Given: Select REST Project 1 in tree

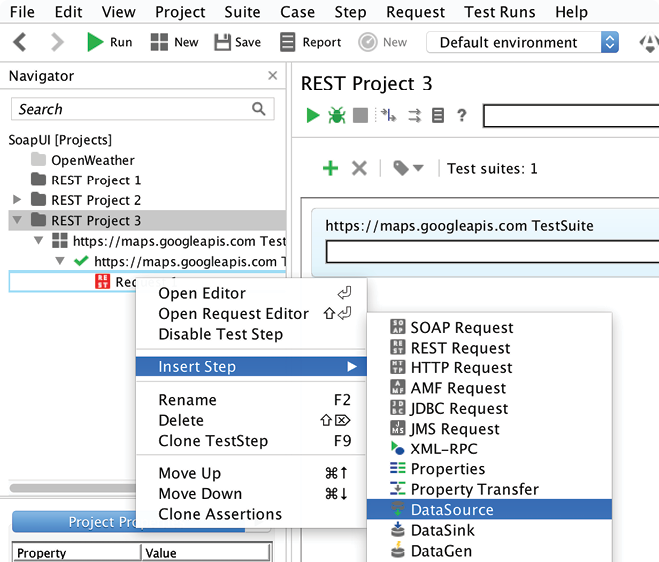Looking at the screenshot, I should 96,180.
